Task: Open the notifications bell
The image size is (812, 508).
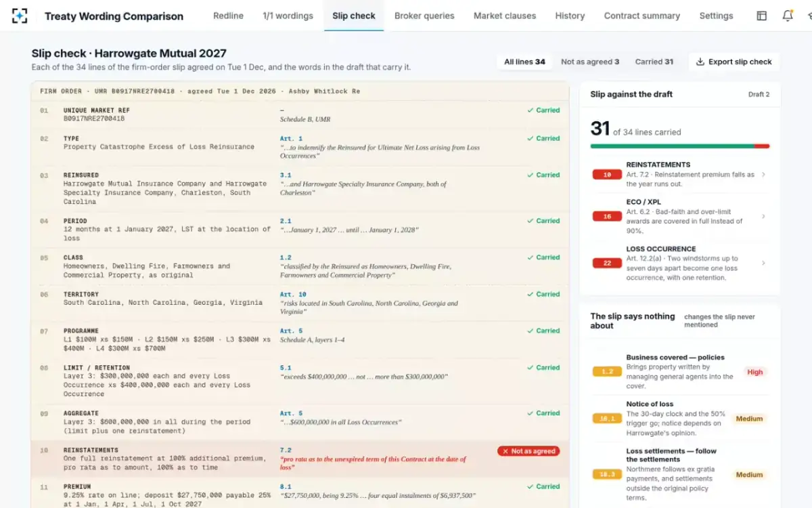Action: [x=788, y=16]
